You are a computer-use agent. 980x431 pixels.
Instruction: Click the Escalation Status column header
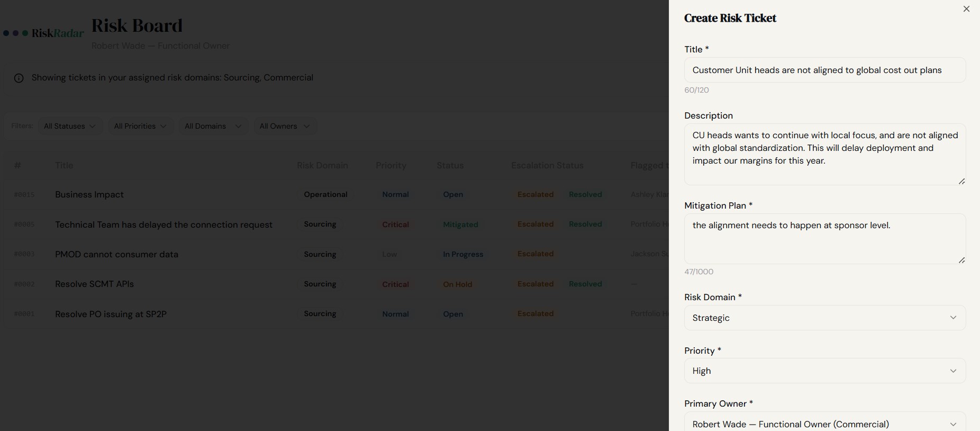(x=547, y=165)
